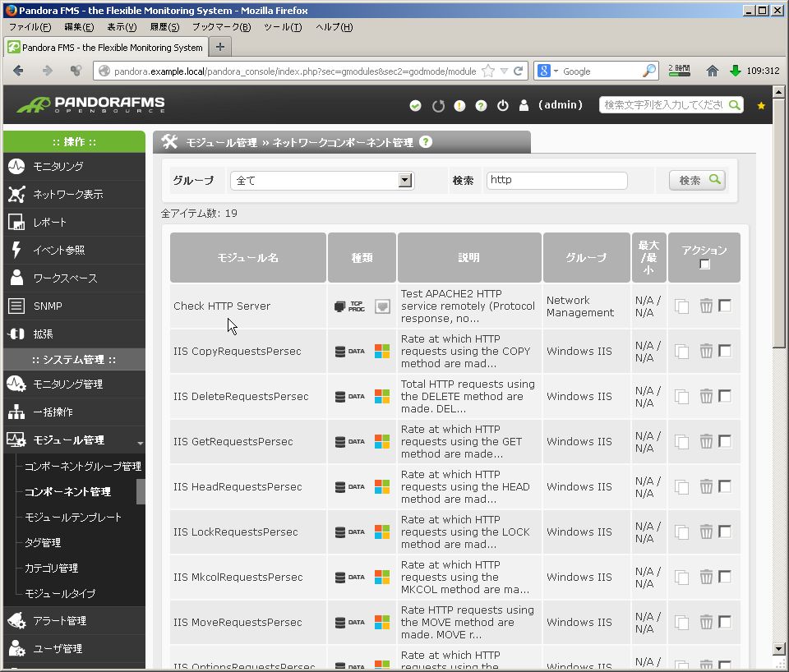Reload the page with the address bar reload icon
Image resolution: width=789 pixels, height=672 pixels.
518,71
